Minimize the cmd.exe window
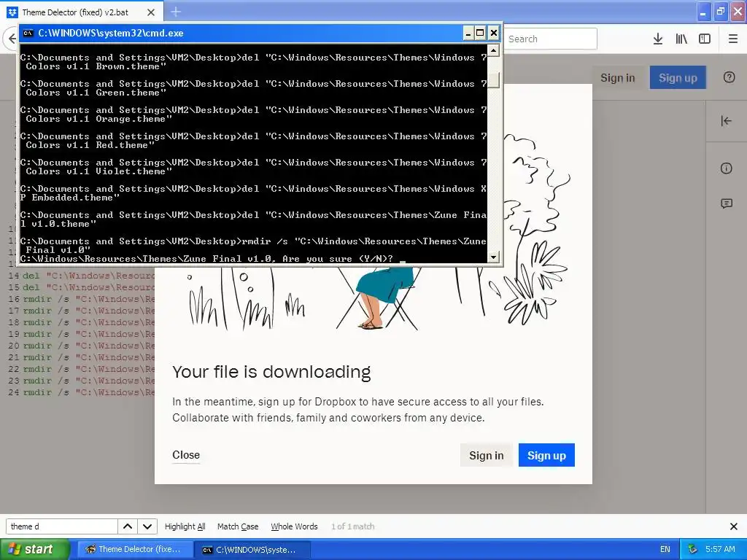747x560 pixels. tap(468, 33)
